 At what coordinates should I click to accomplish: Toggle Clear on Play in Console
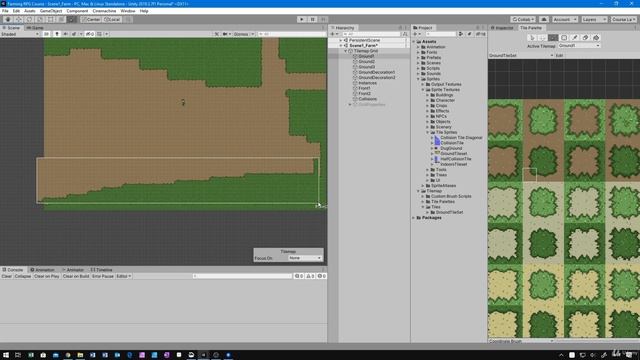pos(47,276)
